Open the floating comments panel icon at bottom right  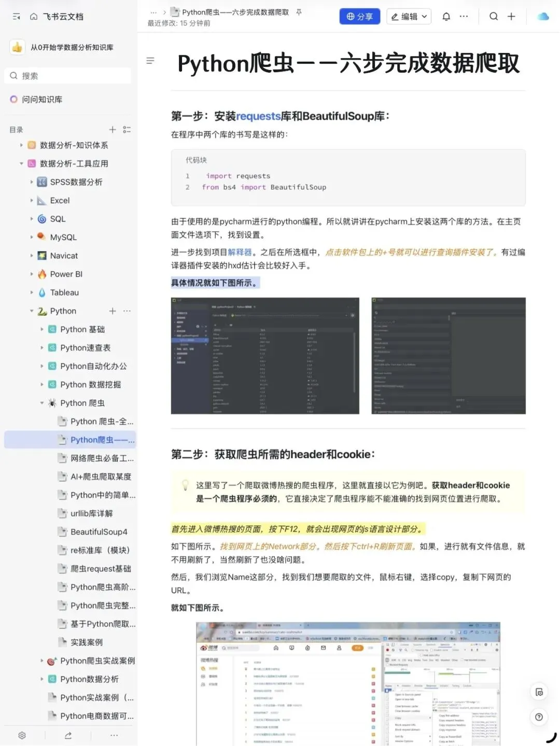point(539,692)
